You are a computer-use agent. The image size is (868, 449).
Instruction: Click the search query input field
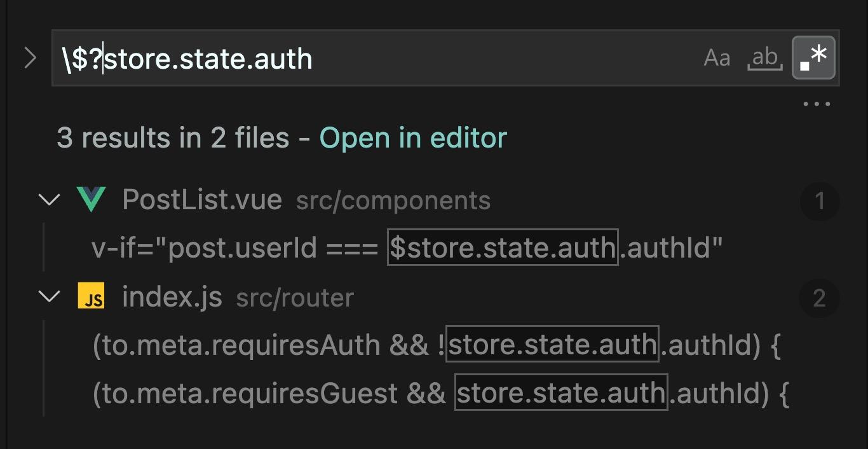[381, 59]
